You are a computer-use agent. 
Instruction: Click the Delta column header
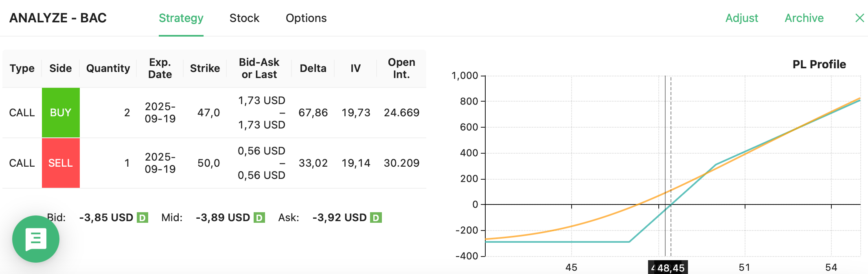tap(313, 68)
